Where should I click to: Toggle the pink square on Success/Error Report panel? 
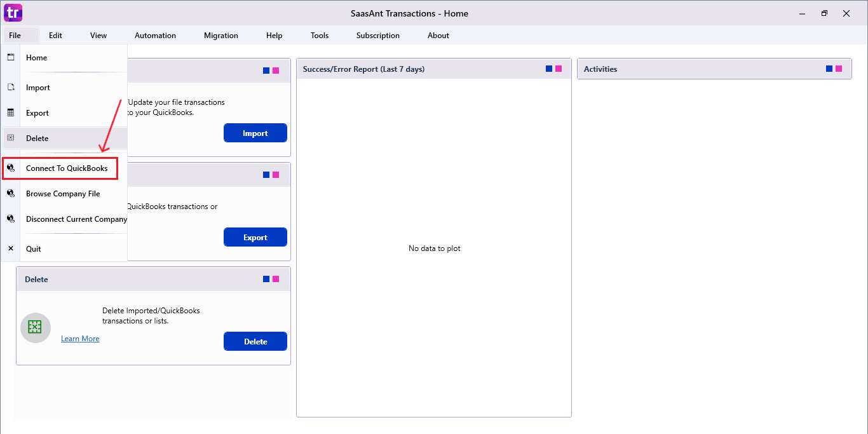(x=558, y=68)
